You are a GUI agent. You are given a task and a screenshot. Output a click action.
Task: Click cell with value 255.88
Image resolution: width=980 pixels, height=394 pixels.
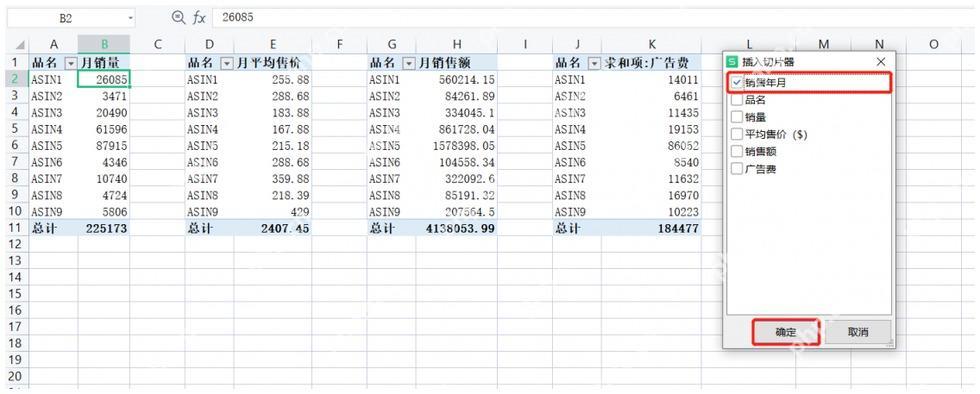coord(273,79)
